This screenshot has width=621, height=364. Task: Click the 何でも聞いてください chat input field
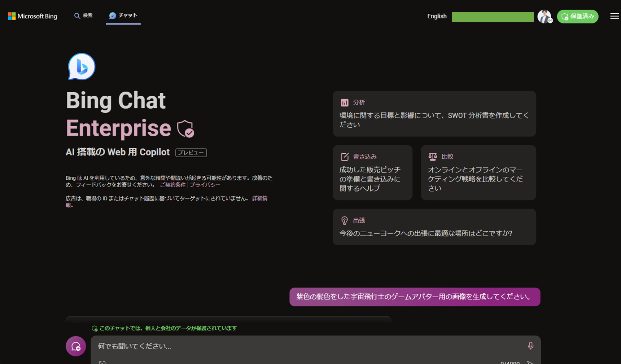point(307,346)
